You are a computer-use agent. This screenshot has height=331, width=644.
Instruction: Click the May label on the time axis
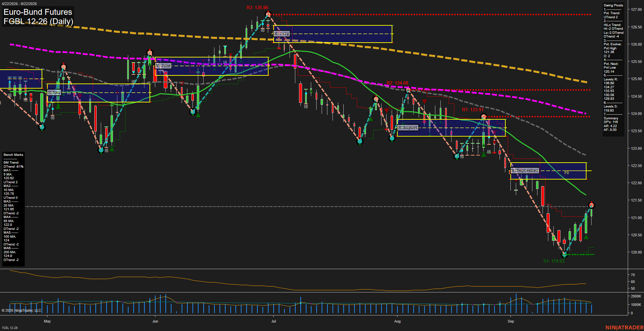pos(47,321)
